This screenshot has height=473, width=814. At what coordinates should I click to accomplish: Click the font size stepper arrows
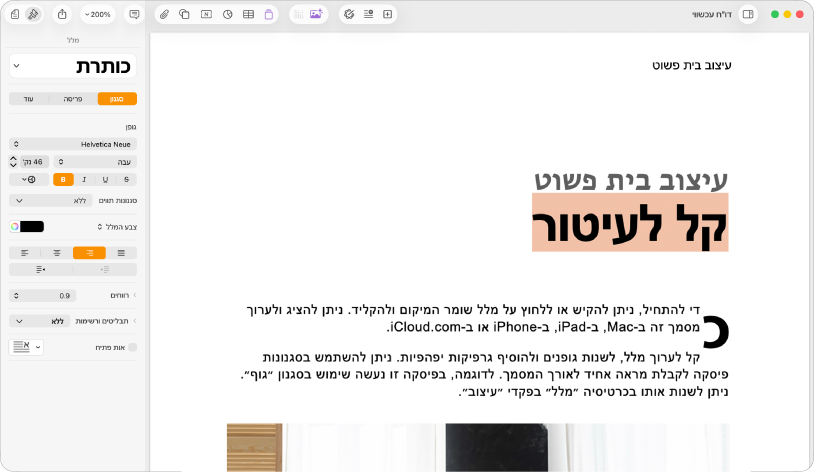tap(13, 162)
